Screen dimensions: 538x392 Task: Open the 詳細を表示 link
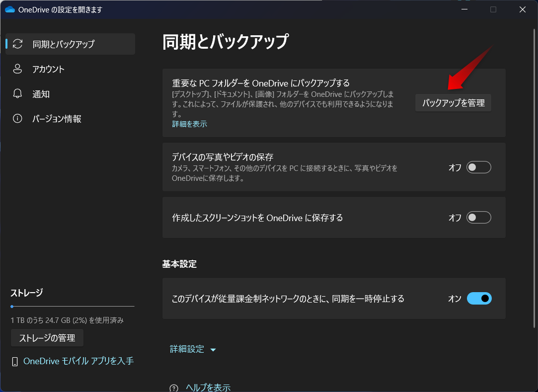[189, 124]
